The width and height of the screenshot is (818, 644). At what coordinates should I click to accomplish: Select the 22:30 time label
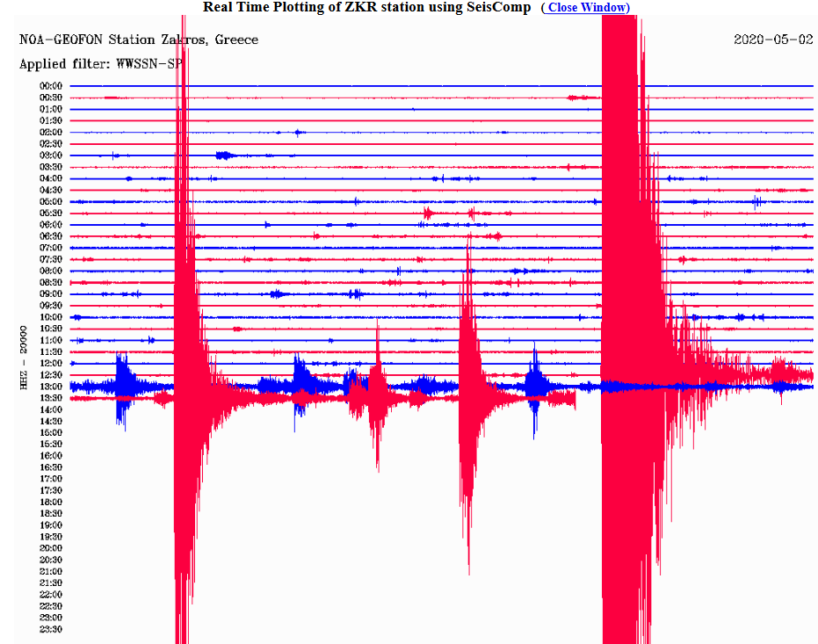(50, 605)
